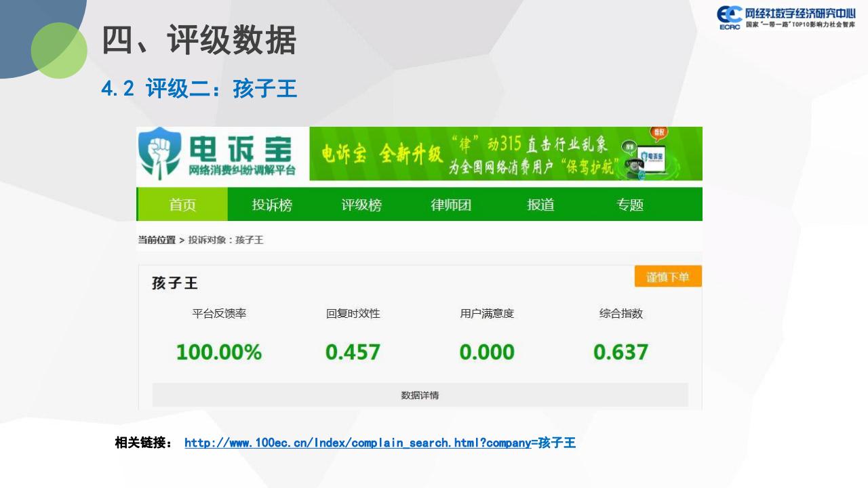The width and height of the screenshot is (868, 488).
Task: Click the 0.457 value
Action: point(353,352)
